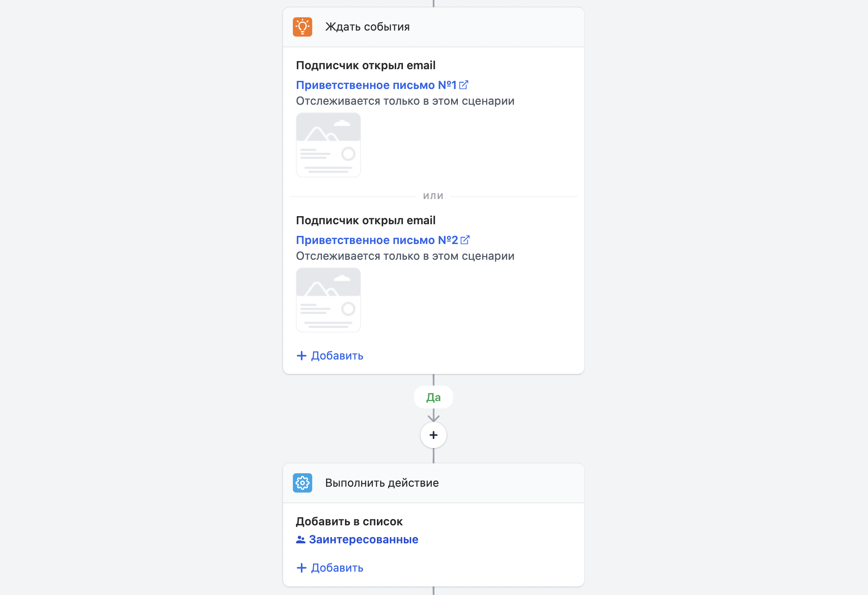Select second Подписчик открыл email condition title

coord(366,221)
